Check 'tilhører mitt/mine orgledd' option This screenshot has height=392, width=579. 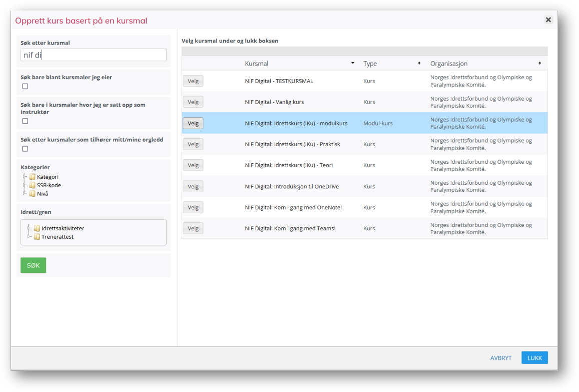[x=25, y=149]
